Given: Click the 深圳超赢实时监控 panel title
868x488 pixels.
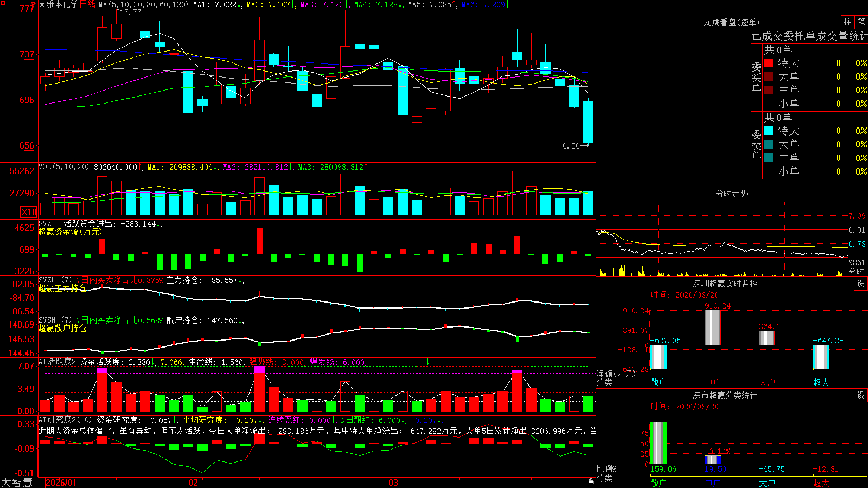Looking at the screenshot, I should [x=725, y=284].
